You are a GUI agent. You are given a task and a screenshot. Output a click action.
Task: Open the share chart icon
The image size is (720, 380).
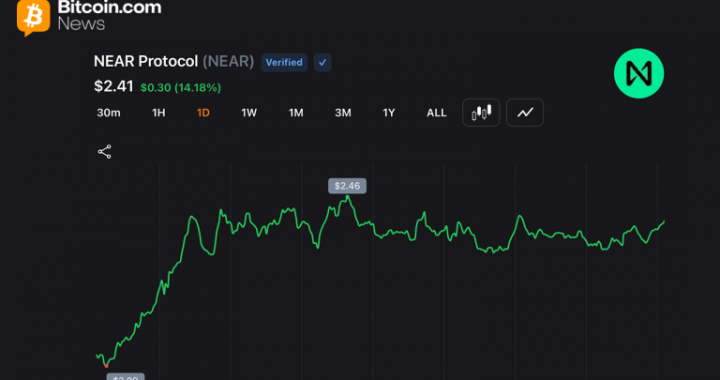point(105,152)
